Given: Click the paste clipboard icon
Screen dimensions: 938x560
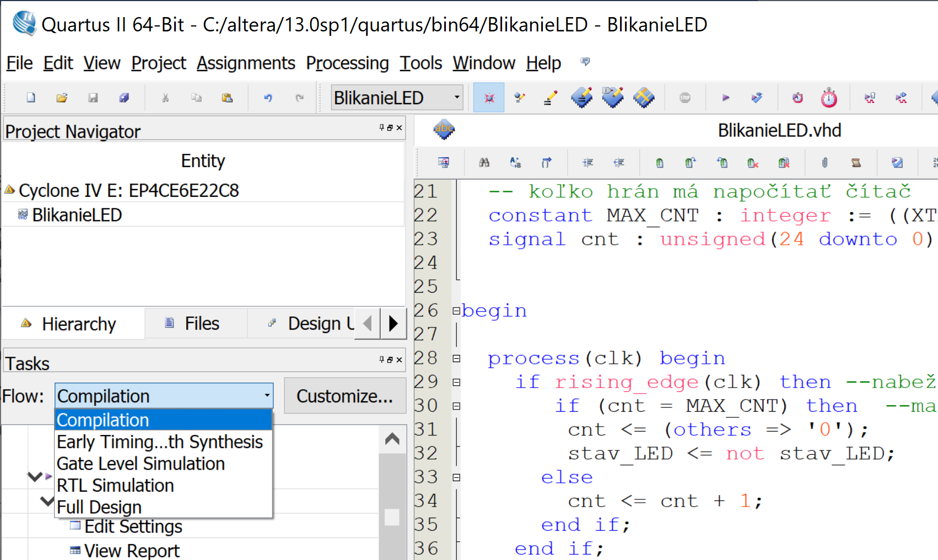Looking at the screenshot, I should click(227, 98).
